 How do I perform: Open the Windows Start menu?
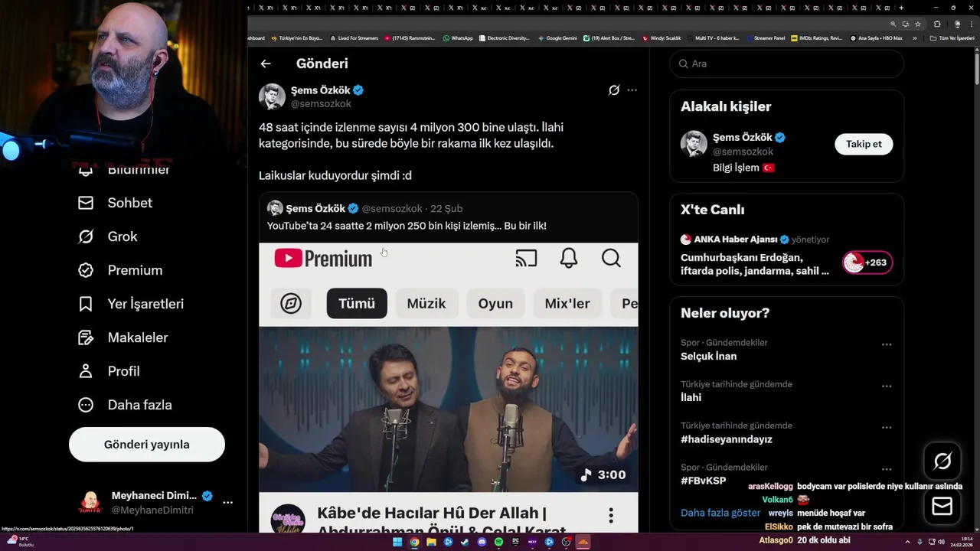point(397,542)
